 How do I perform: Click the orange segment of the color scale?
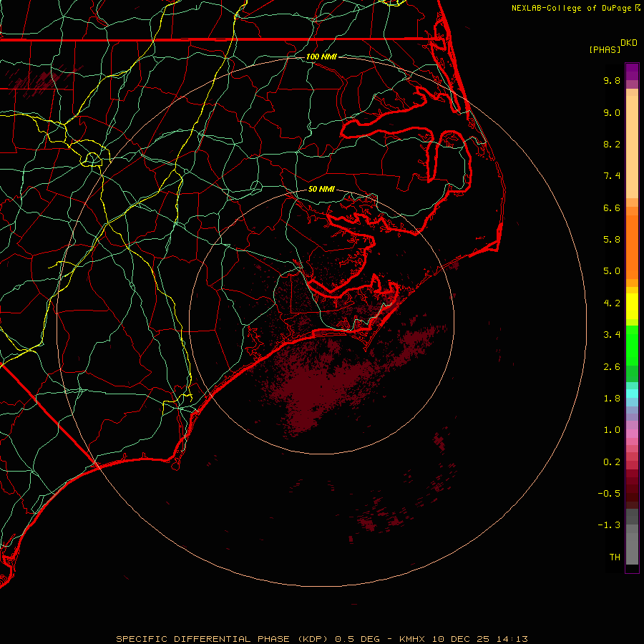tap(632, 247)
